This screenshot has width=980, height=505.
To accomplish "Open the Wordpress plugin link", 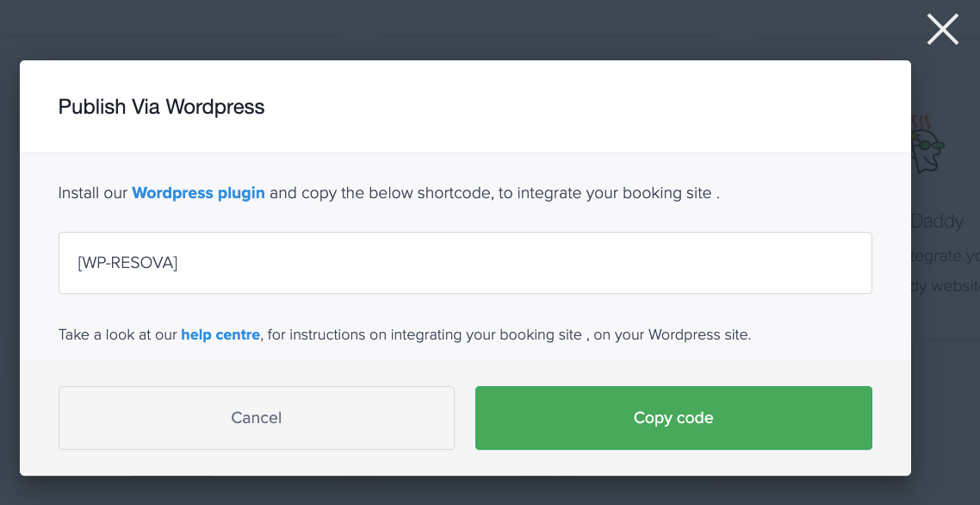I will [x=198, y=192].
